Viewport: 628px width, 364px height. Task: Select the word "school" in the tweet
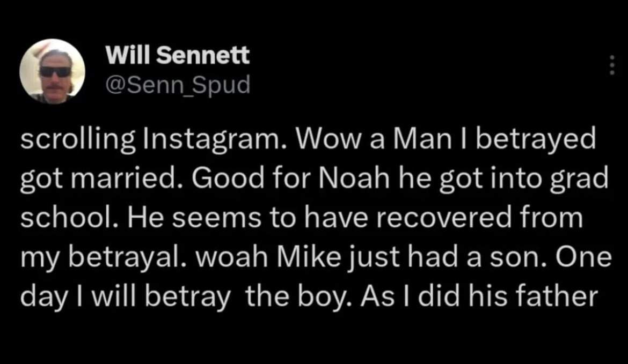(67, 217)
